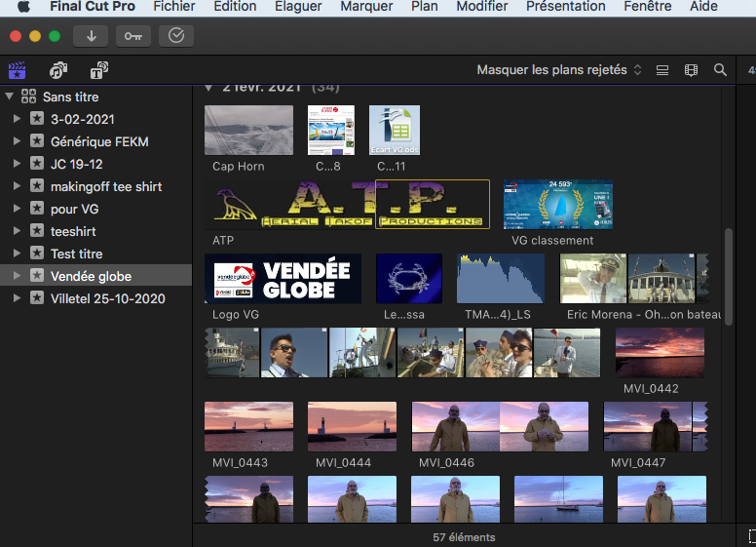Click star icon of pour VG event

tap(37, 209)
